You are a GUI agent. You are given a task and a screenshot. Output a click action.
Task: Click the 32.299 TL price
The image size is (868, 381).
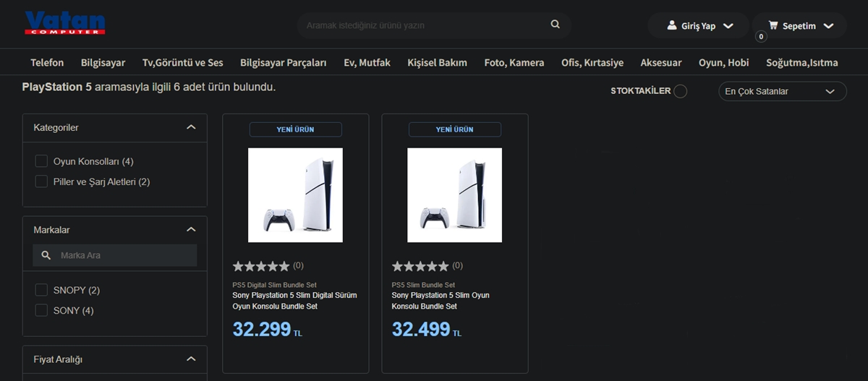click(x=268, y=329)
